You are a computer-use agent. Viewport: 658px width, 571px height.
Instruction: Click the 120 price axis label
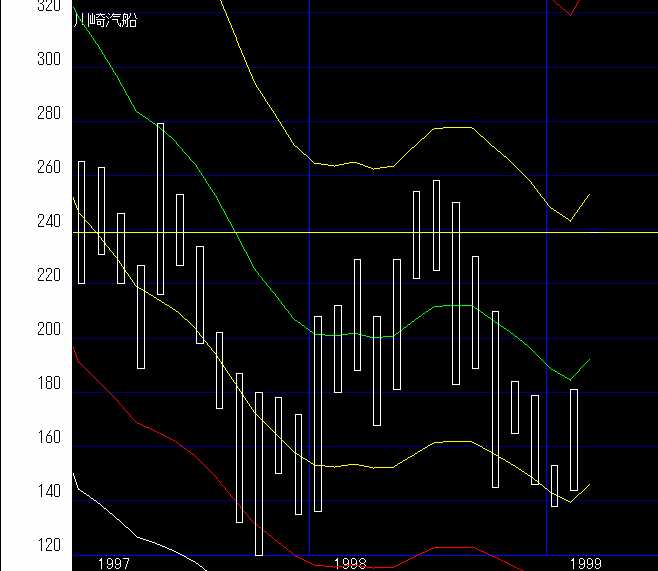(48, 546)
